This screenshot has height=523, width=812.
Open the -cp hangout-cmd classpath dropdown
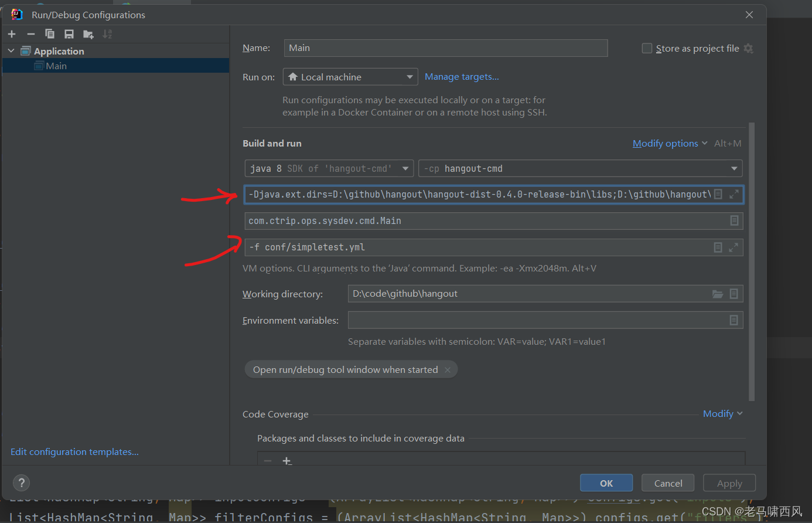(x=581, y=168)
